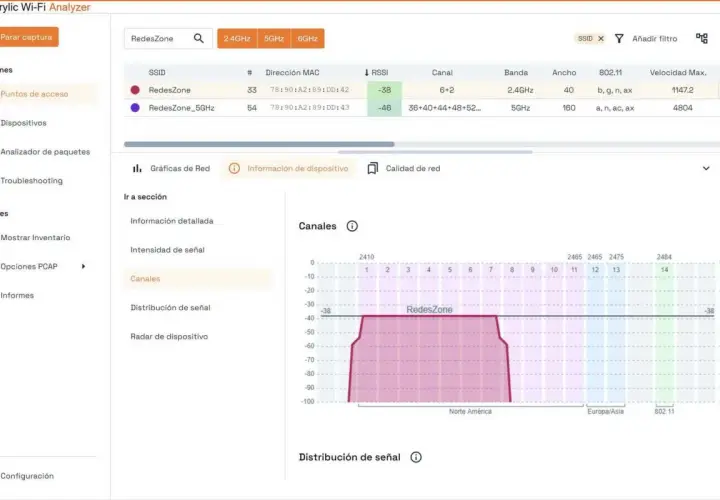This screenshot has width=720, height=500.
Task: Click the Parar captura button
Action: 28,37
